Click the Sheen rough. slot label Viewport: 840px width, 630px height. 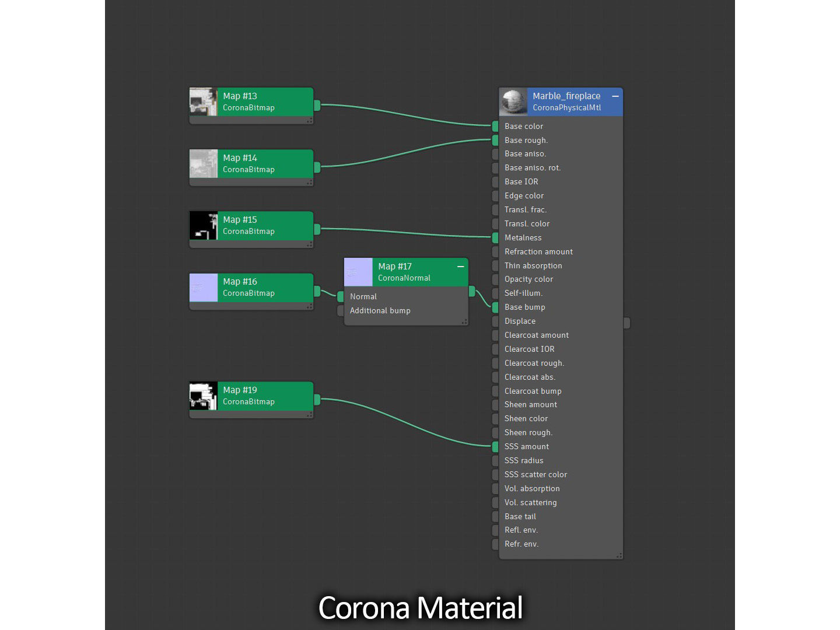(x=528, y=433)
